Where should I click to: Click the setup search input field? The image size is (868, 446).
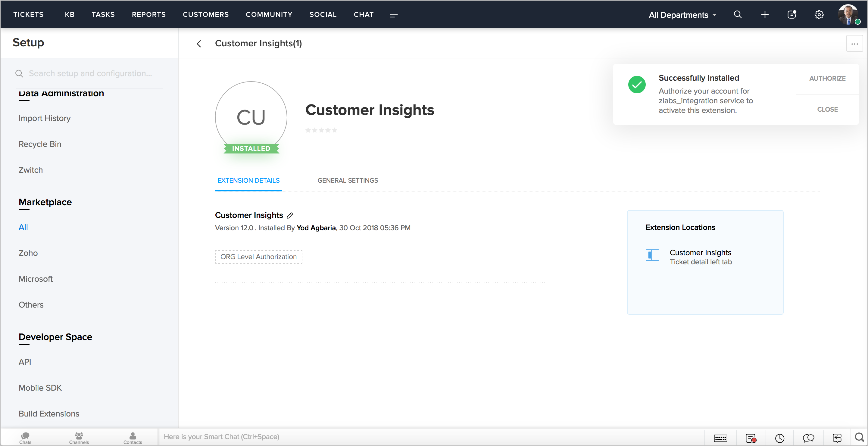click(90, 73)
